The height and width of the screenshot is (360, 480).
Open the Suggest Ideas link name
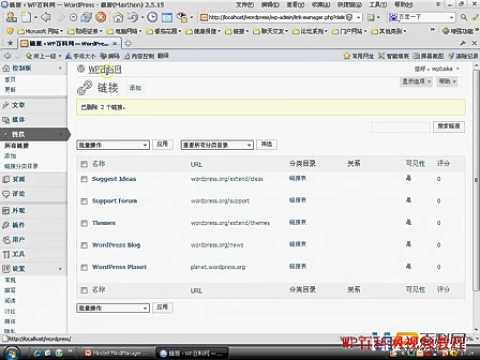(114, 179)
